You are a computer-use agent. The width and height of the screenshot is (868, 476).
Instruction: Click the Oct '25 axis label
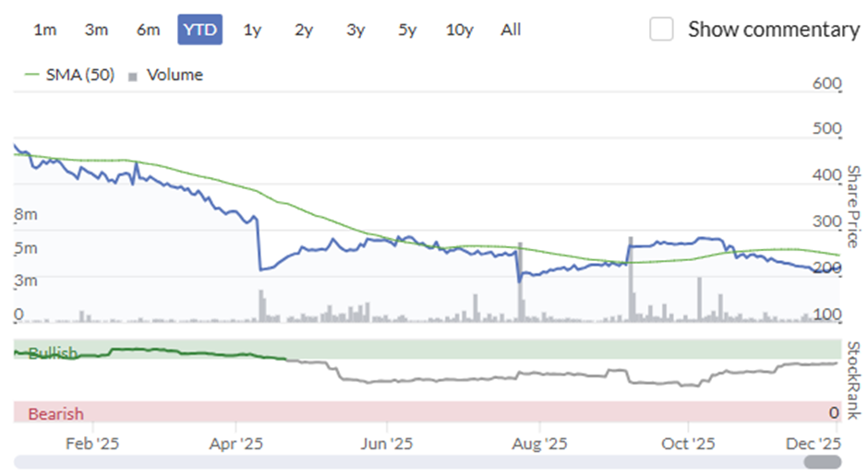point(688,444)
